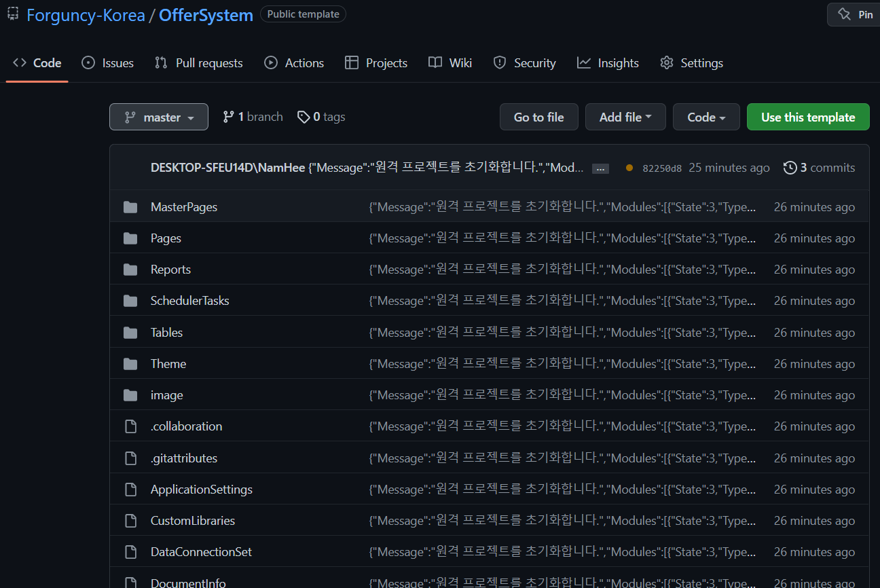
Task: Pin the repository with Pin button
Action: [856, 14]
